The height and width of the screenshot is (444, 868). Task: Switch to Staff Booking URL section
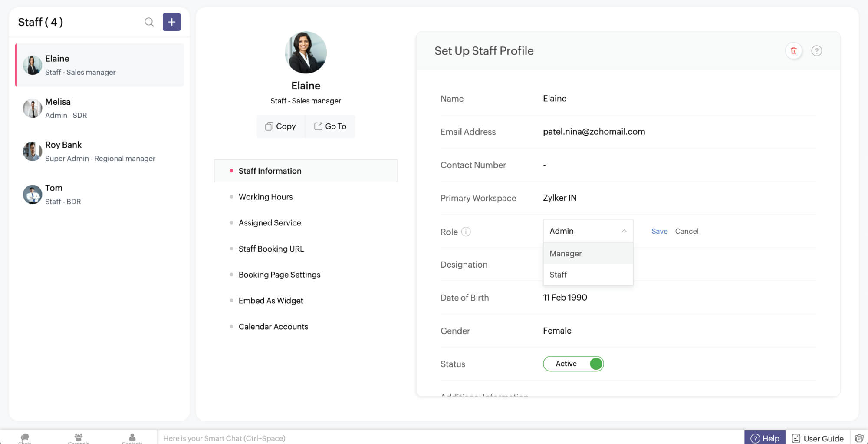(271, 249)
